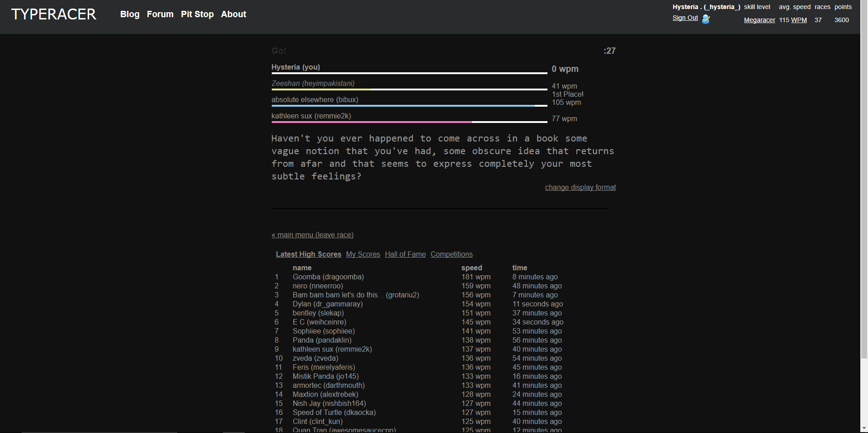868x433 pixels.
Task: Leave the race via main menu link
Action: click(x=312, y=235)
